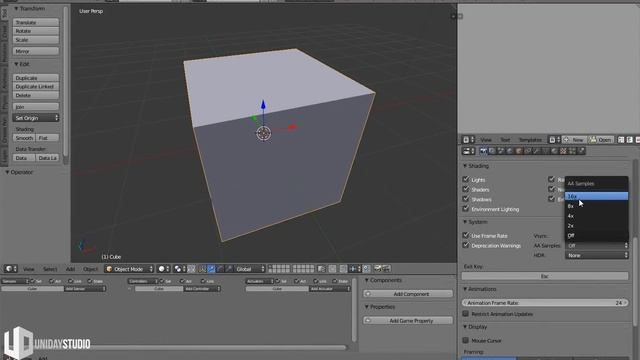The height and width of the screenshot is (360, 640).
Task: Click the OpenGL render image icon
Action: [x=378, y=269]
